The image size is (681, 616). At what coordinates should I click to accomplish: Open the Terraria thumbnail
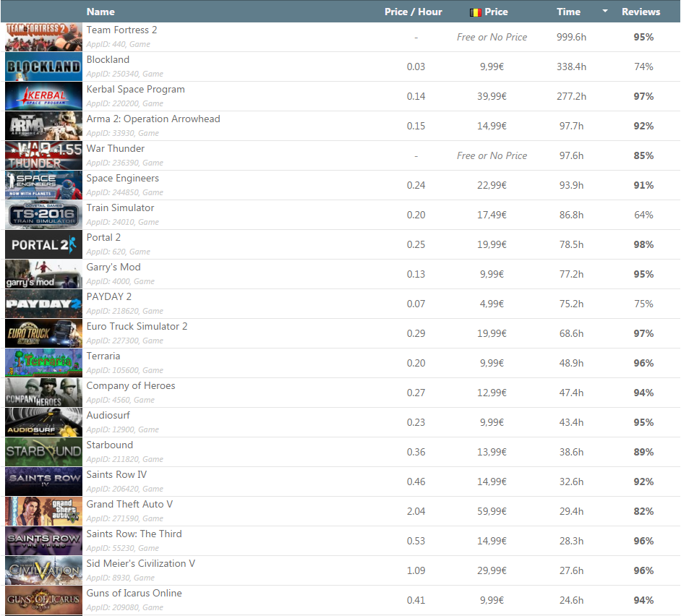point(43,363)
